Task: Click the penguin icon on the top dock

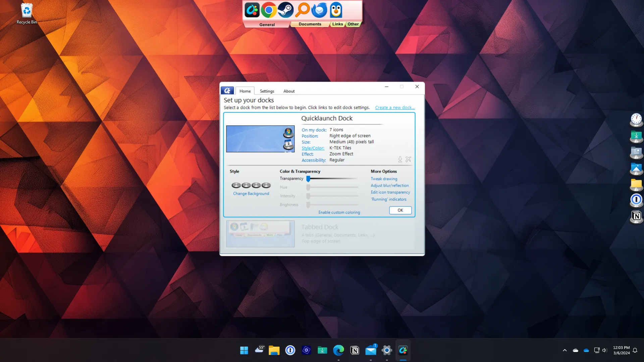Action: (336, 10)
